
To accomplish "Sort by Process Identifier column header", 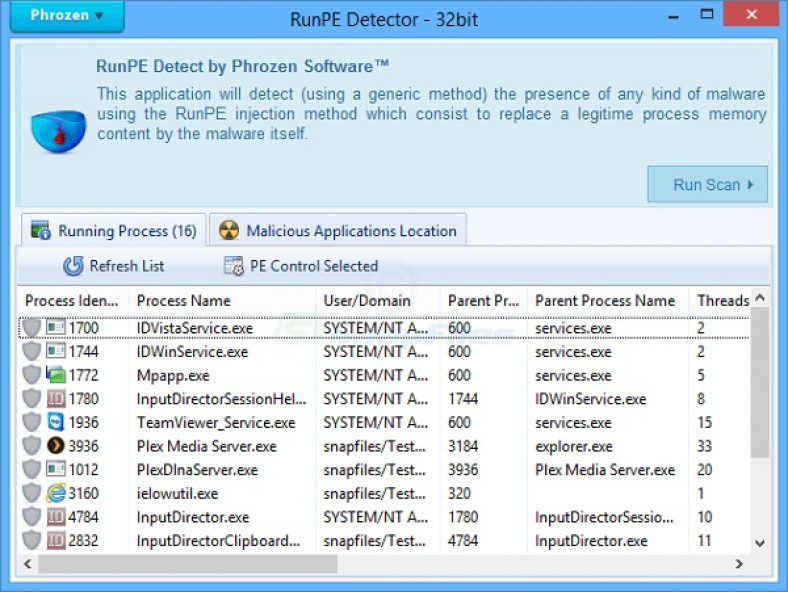I will coord(73,301).
